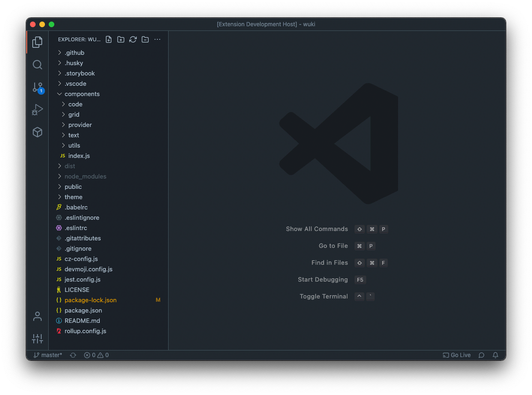Open the LICENSE file
The width and height of the screenshot is (532, 395).
(109, 290)
